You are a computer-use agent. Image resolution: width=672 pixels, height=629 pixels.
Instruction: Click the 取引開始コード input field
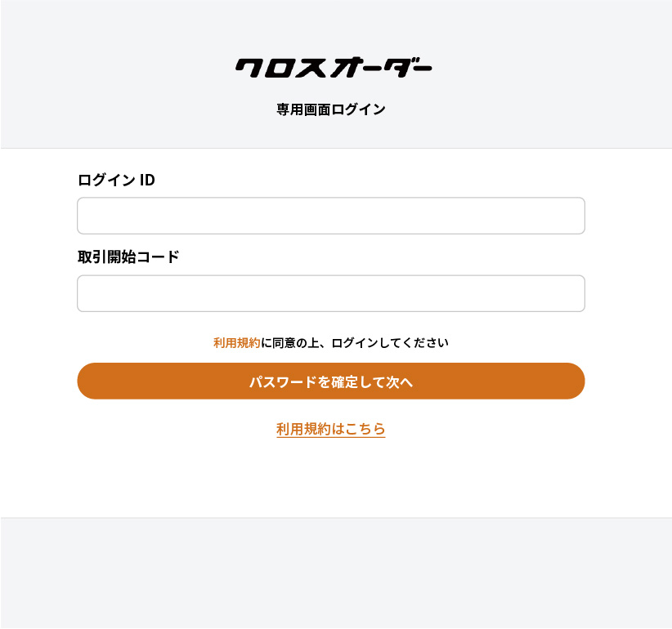[x=330, y=293]
